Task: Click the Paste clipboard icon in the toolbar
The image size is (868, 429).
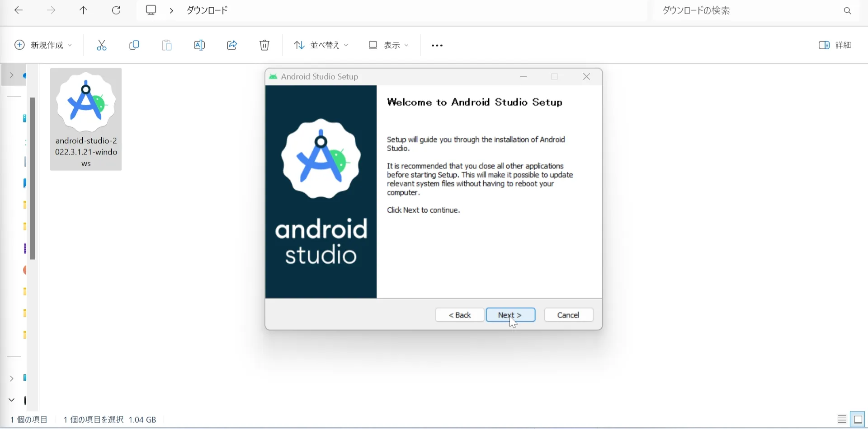Action: pyautogui.click(x=167, y=45)
